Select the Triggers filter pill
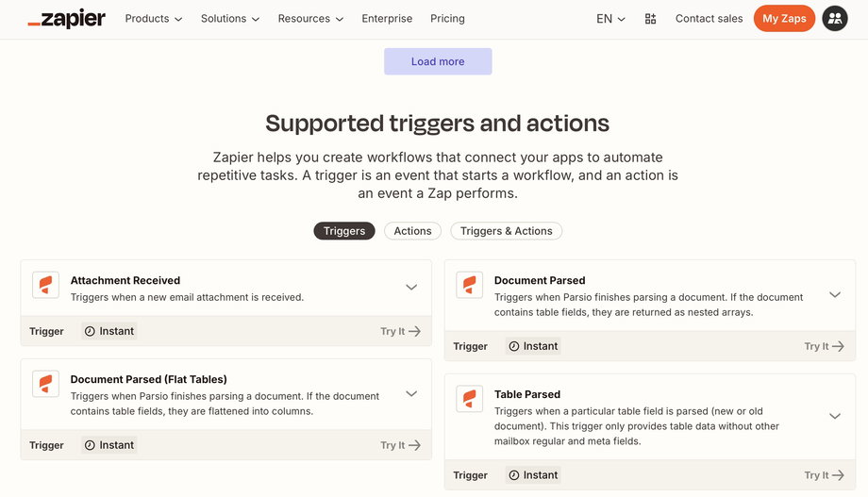This screenshot has height=497, width=868. pos(344,231)
